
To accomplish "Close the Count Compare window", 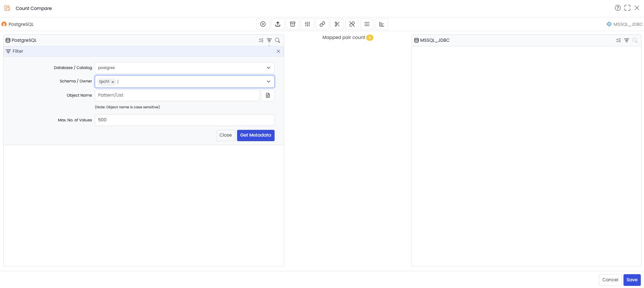I will [x=637, y=8].
